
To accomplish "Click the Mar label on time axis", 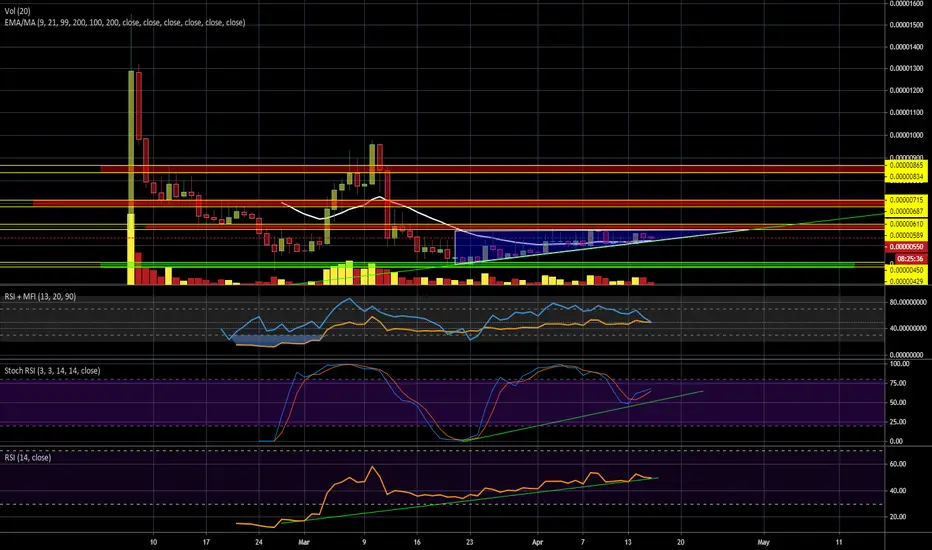I will point(304,542).
